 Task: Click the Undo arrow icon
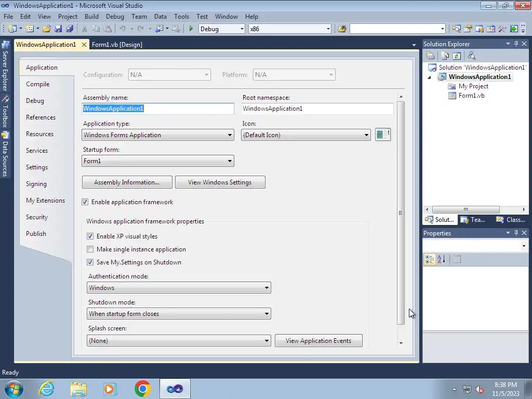click(123, 29)
